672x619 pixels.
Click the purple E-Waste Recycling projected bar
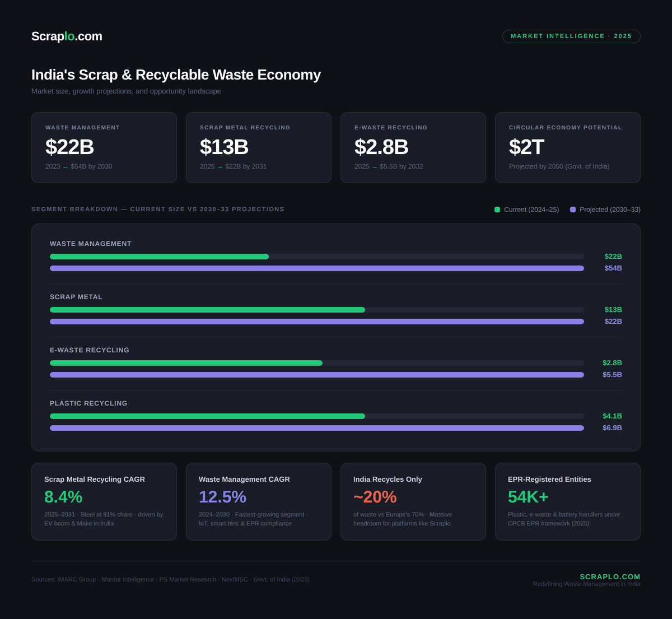tap(317, 375)
